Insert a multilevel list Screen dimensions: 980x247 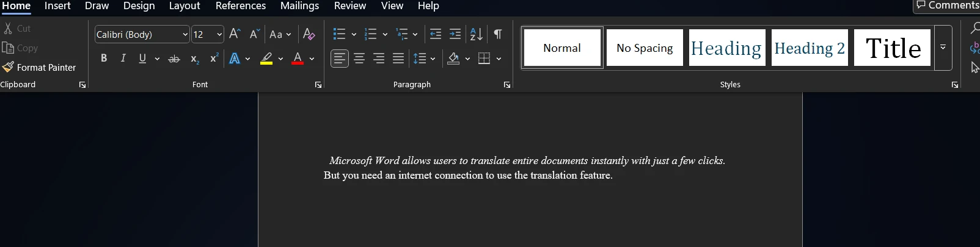click(401, 34)
